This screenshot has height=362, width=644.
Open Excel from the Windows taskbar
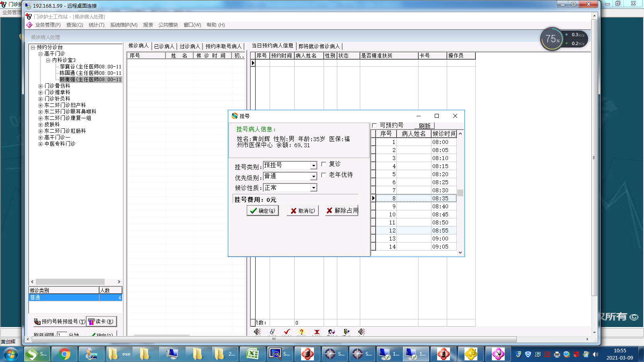point(252,354)
